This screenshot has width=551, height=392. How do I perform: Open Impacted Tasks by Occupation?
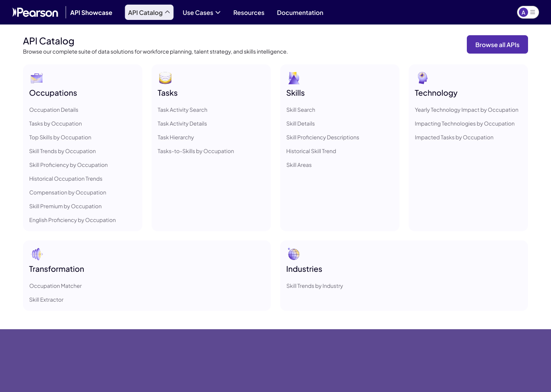click(x=454, y=137)
